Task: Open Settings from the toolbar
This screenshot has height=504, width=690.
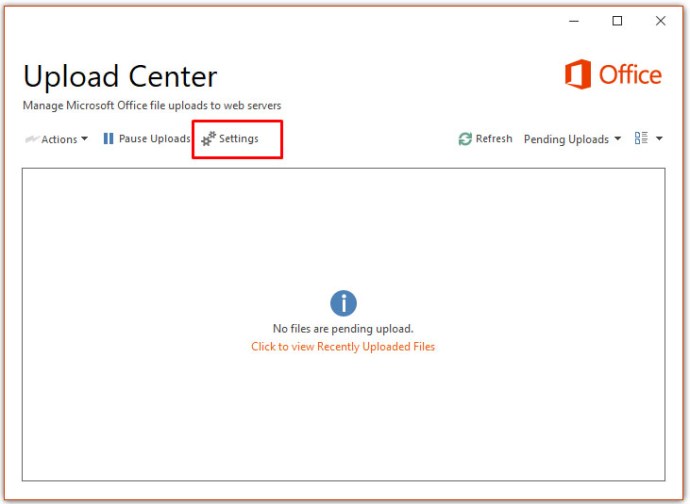Action: tap(230, 139)
